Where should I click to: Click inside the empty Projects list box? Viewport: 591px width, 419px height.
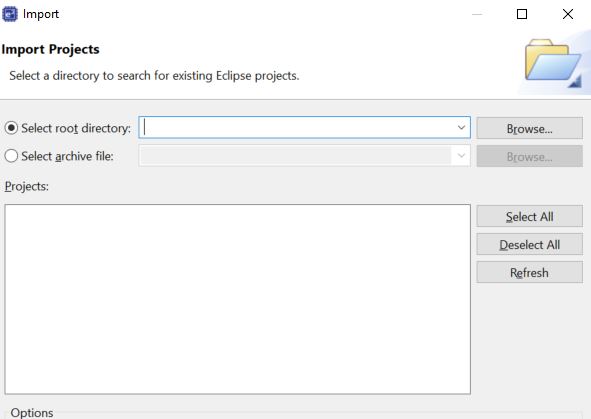coord(238,299)
